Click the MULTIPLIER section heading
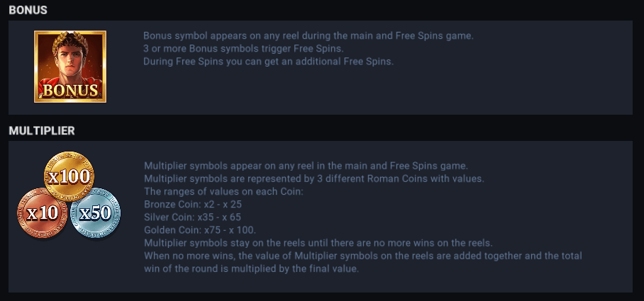Screen dimensions: 644x301 coord(42,131)
